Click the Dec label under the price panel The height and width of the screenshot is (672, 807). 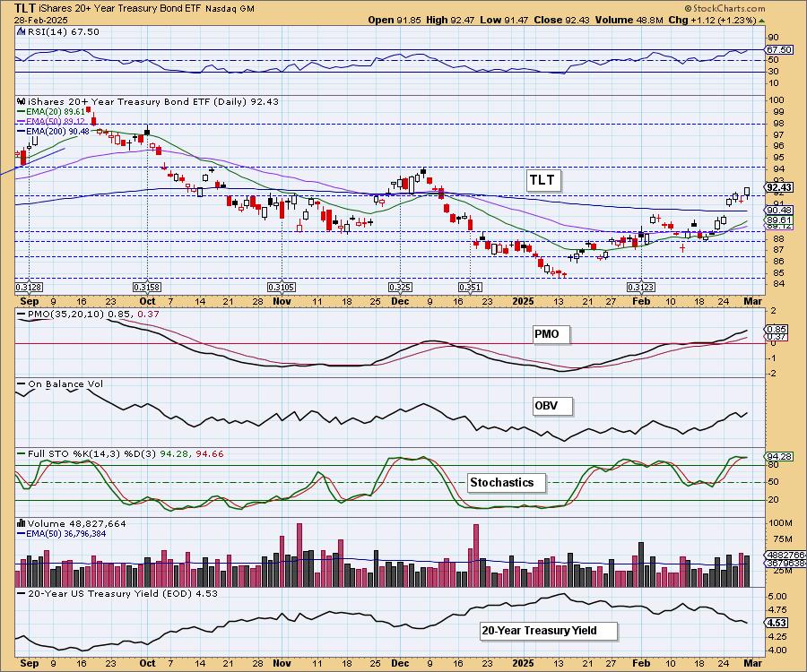[400, 301]
